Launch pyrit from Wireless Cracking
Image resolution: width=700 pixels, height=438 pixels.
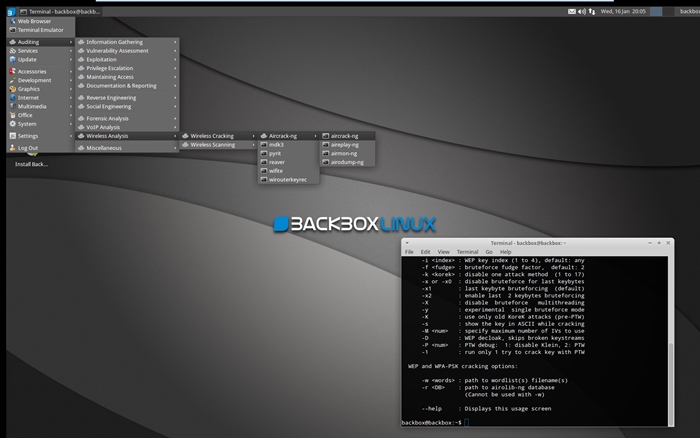tap(289, 153)
